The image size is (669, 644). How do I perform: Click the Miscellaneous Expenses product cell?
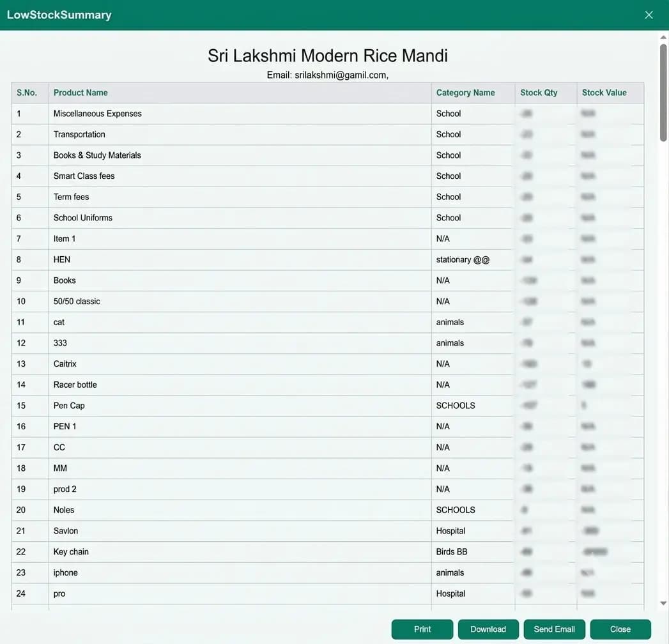240,114
